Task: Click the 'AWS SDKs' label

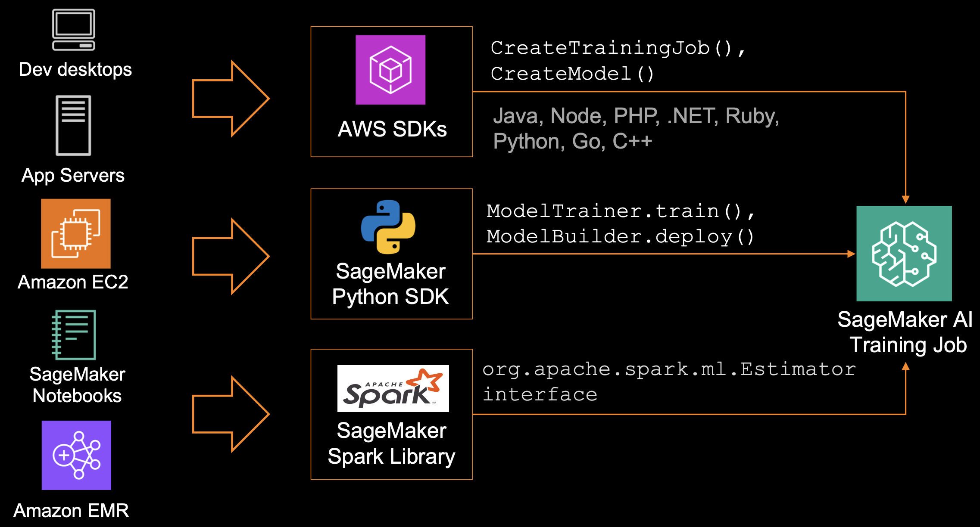Action: (x=392, y=129)
